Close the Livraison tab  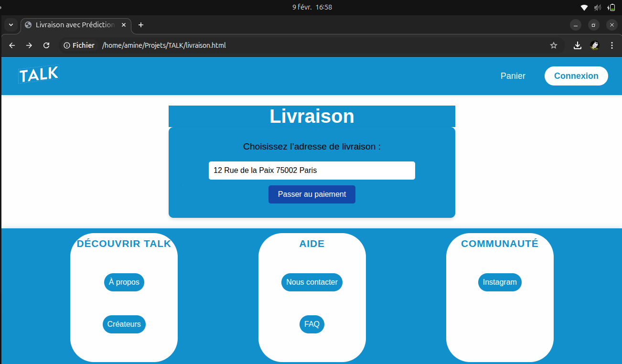pos(124,25)
